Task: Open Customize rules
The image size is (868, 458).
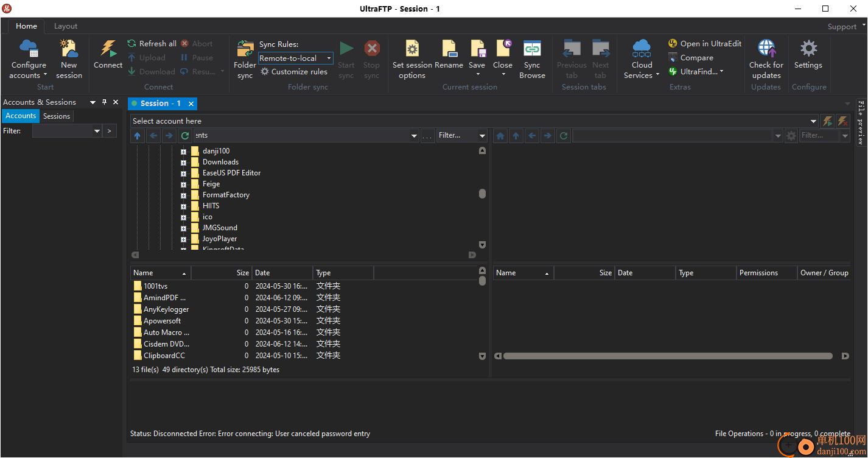Action: click(x=294, y=71)
